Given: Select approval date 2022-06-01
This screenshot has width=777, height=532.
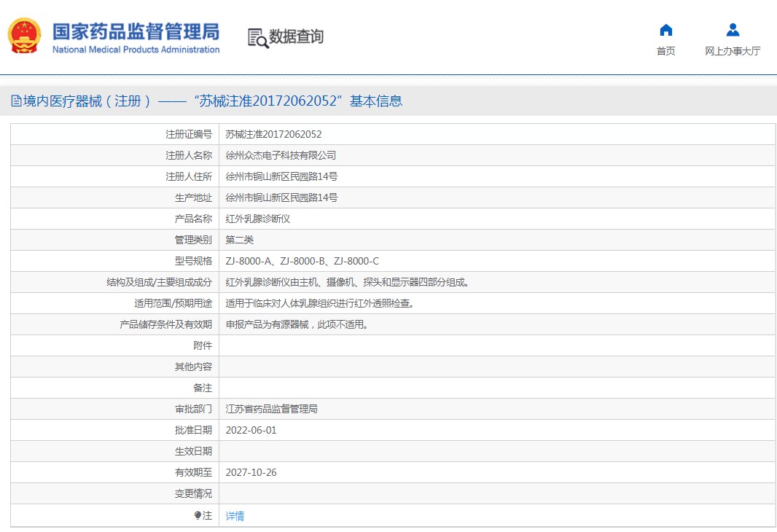Looking at the screenshot, I should (x=251, y=430).
